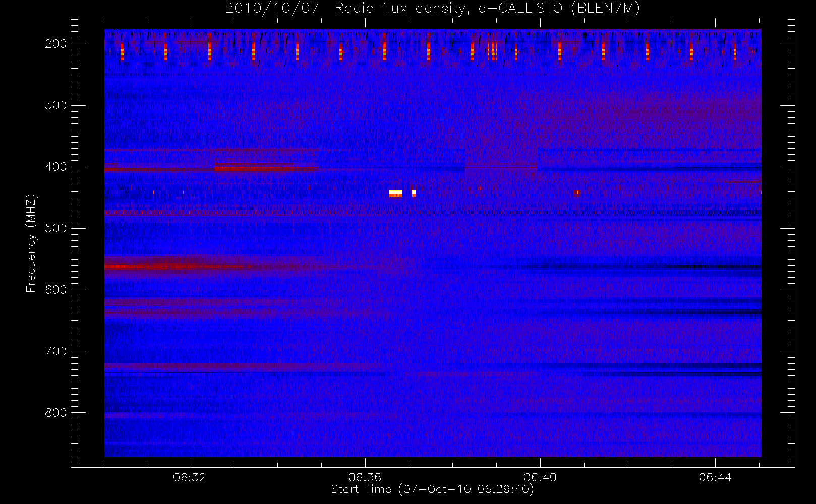Click the 500 frequency tick label

[56, 228]
